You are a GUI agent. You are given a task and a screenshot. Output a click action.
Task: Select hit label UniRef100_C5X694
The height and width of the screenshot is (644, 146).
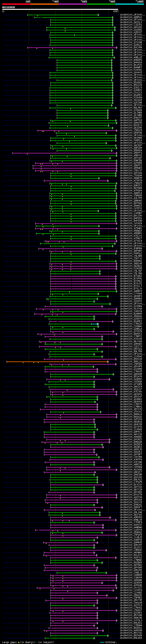[x=131, y=175]
